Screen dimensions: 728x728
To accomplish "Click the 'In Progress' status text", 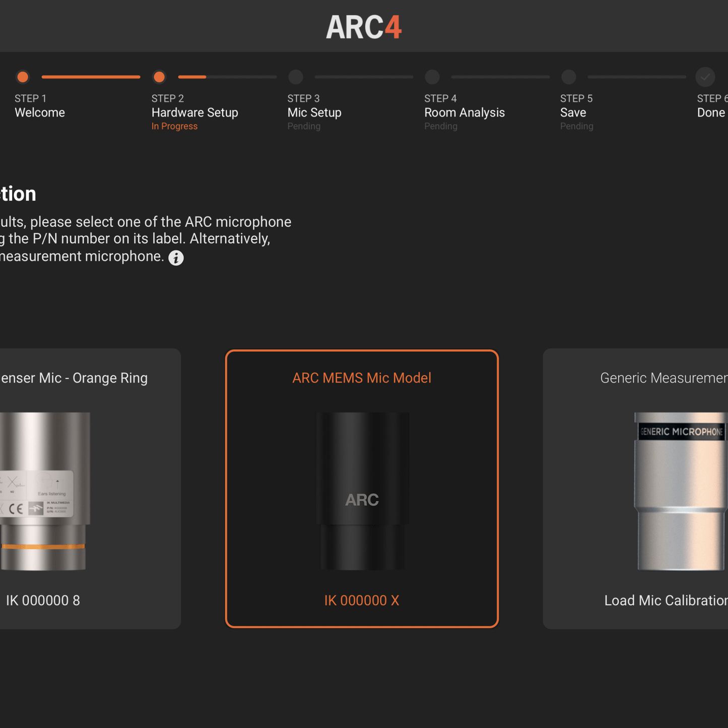I will point(174,126).
